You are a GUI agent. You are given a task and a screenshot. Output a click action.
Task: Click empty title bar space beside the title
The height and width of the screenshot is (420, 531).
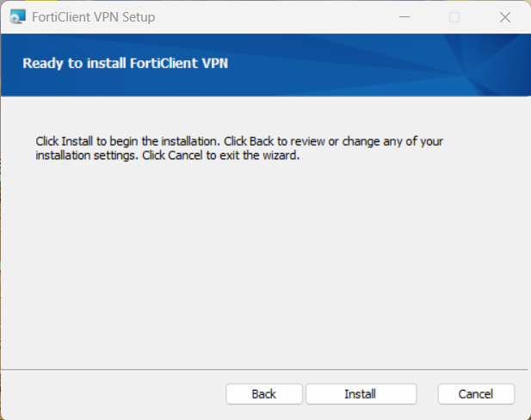tap(275, 17)
